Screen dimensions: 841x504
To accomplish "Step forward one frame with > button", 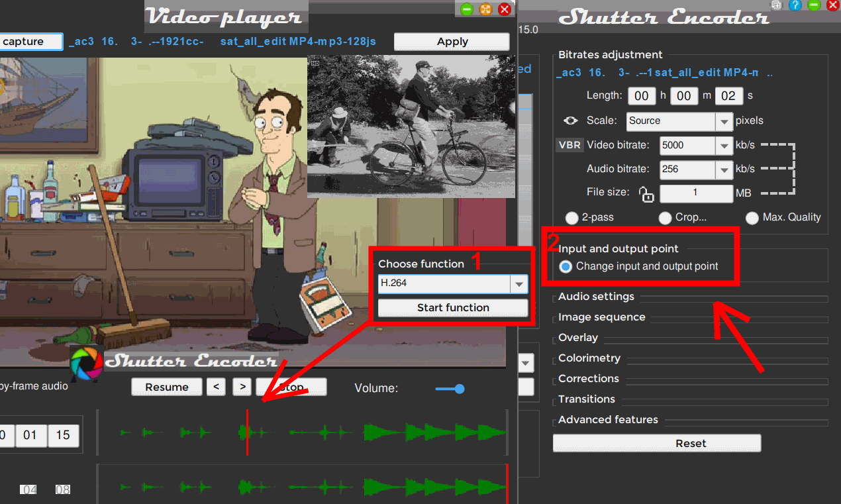I will pos(243,387).
